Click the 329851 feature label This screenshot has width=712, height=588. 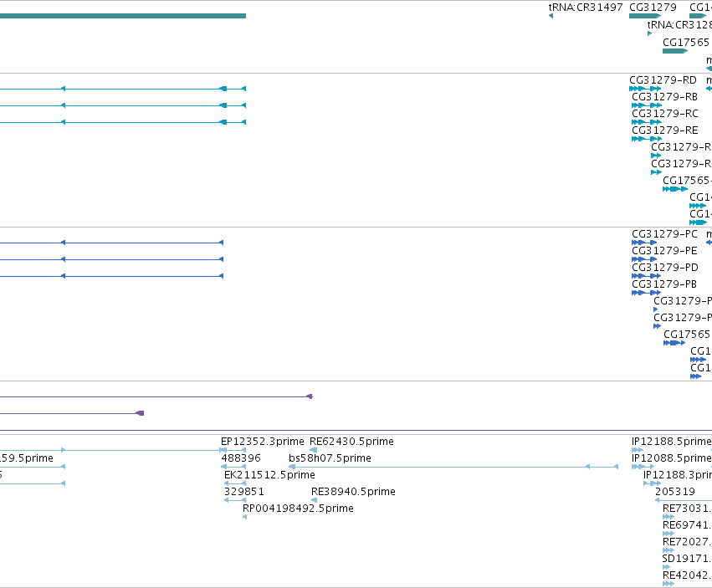pyautogui.click(x=243, y=492)
